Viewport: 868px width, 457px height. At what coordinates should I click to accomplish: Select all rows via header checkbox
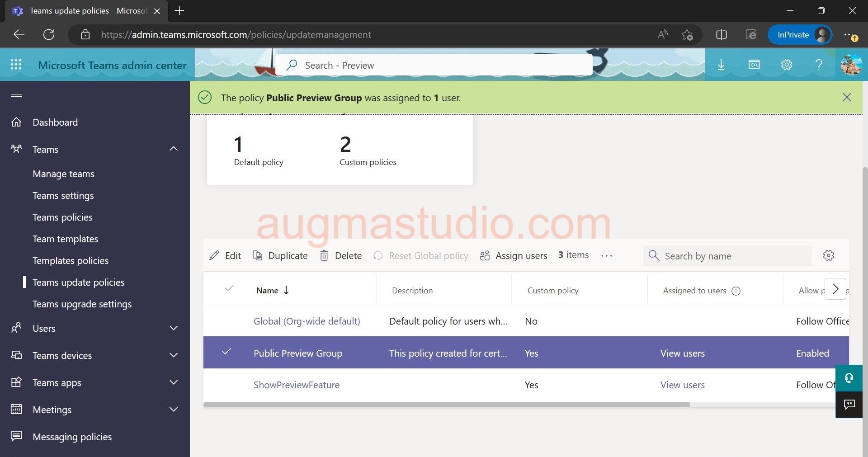[229, 290]
